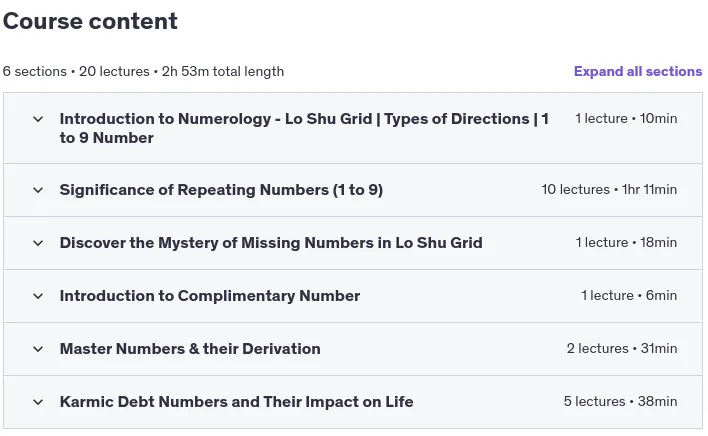Click the 1 lecture • 6min label
The width and height of the screenshot is (708, 436).
click(629, 295)
